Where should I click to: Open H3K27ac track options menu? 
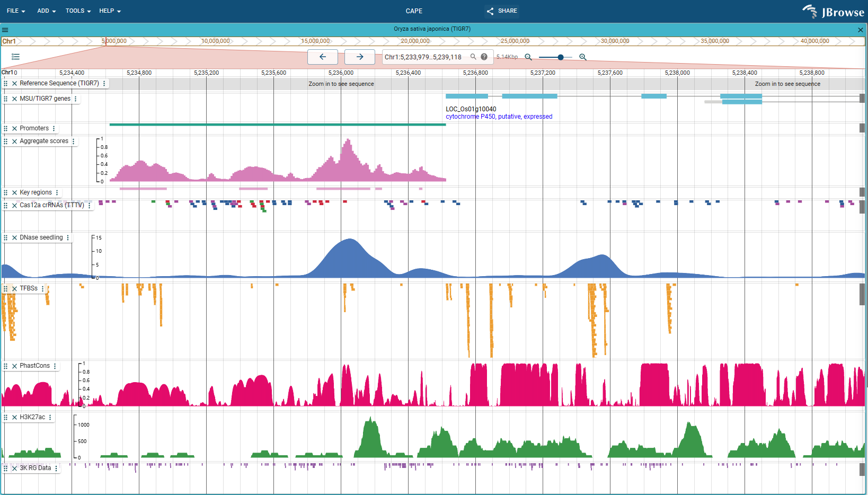pyautogui.click(x=50, y=418)
